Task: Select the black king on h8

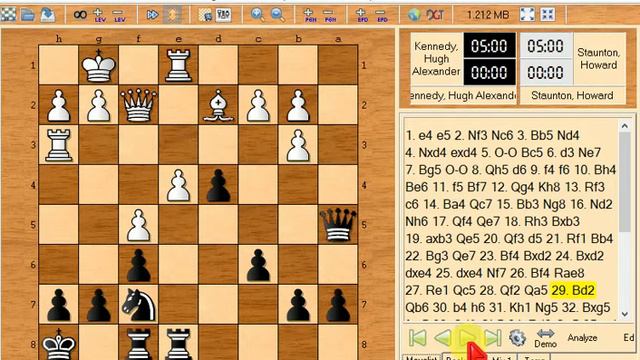Action: point(59,344)
